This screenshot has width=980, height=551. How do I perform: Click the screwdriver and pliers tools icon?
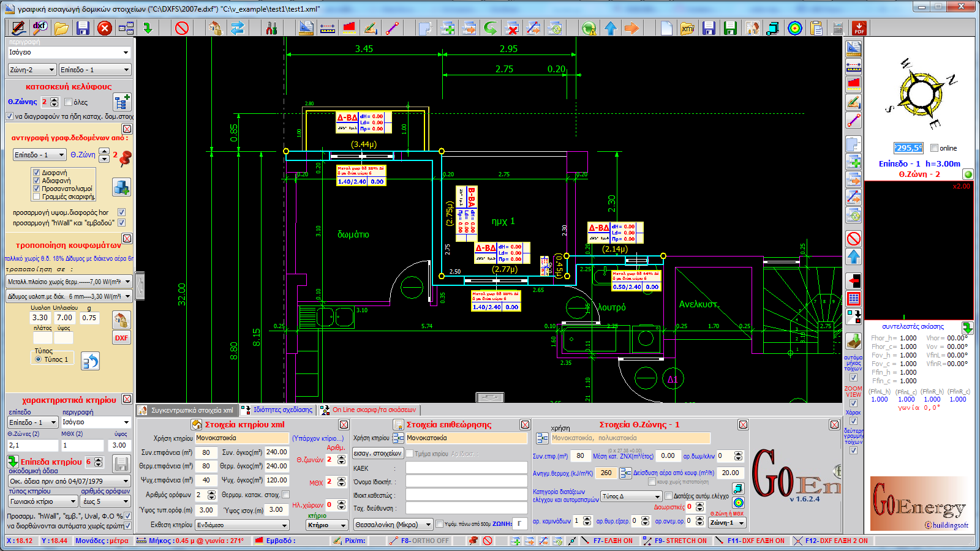pyautogui.click(x=271, y=28)
